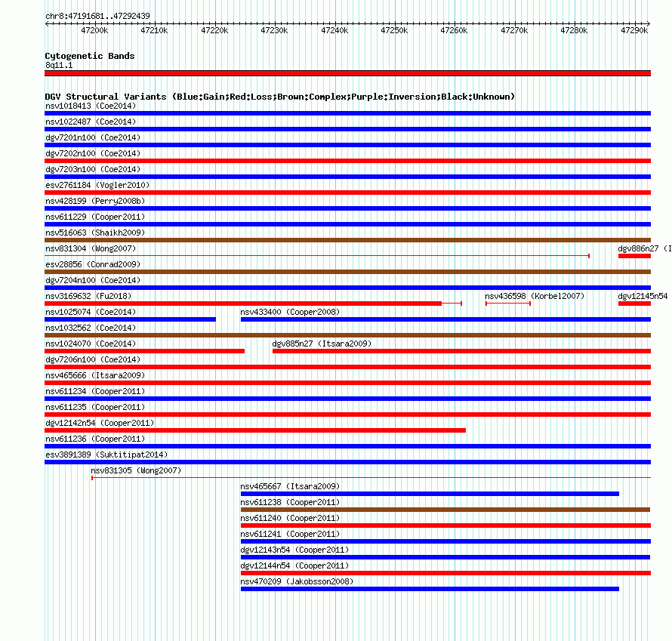Click the nsv611240 (Cooper2011) label
This screenshot has width=672, height=641.
pos(290,518)
